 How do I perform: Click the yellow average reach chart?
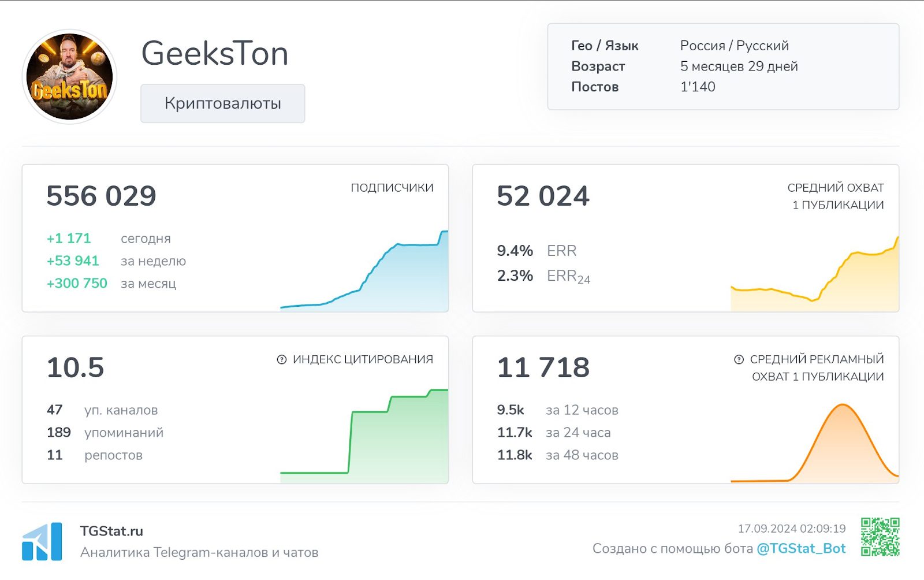click(x=815, y=274)
